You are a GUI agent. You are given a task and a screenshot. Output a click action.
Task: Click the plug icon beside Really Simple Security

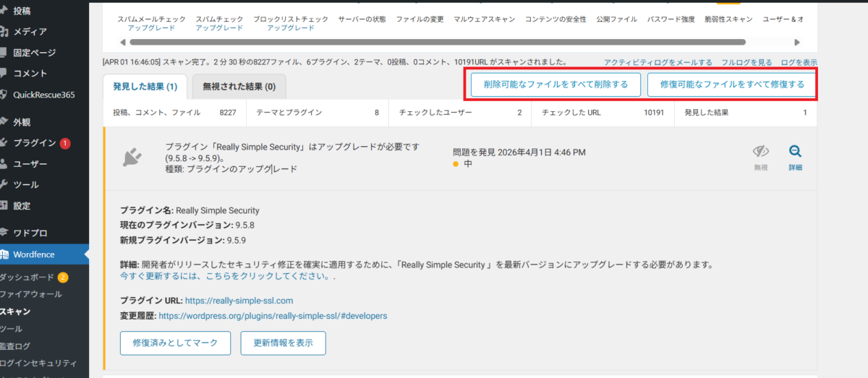[x=132, y=157]
